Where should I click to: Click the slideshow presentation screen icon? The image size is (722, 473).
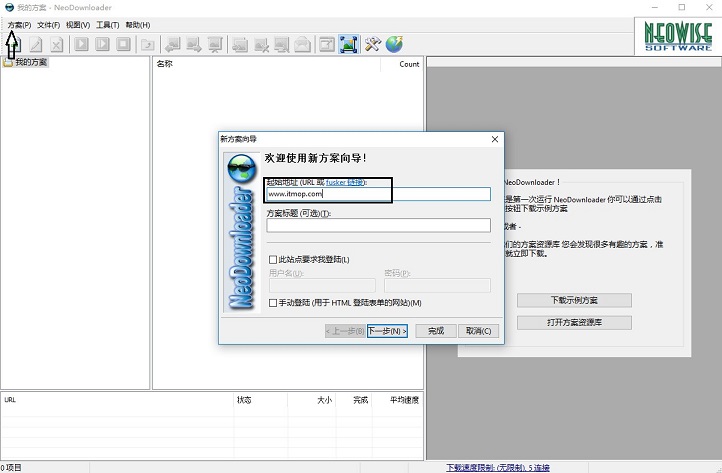[215, 45]
